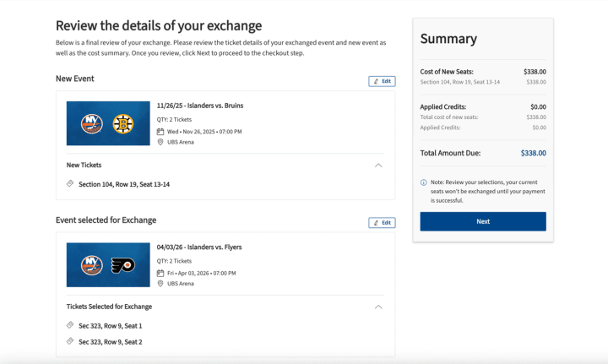Viewport: 608px width, 364px height.
Task: Click the Islanders vs. Flyers thumbnail
Action: pyautogui.click(x=107, y=265)
